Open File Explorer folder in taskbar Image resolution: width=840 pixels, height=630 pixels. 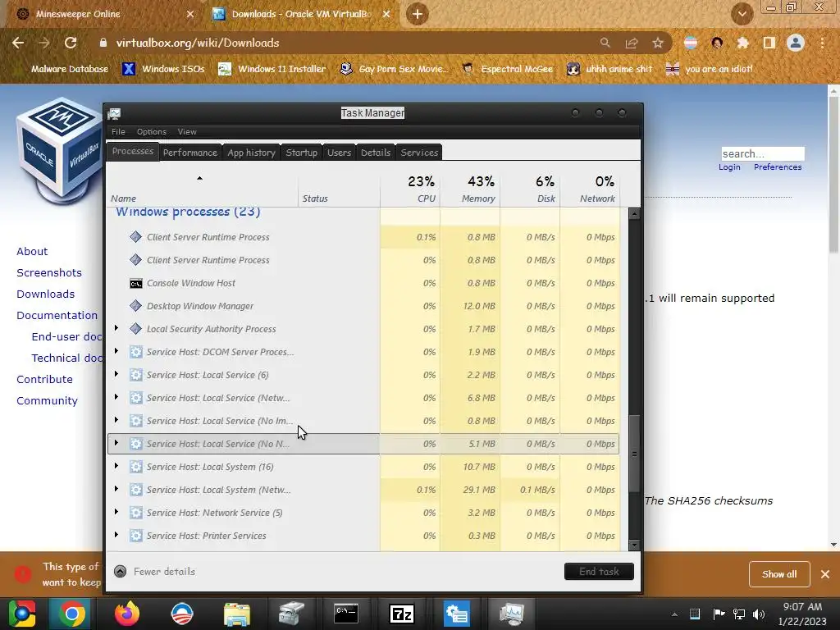[x=237, y=614]
